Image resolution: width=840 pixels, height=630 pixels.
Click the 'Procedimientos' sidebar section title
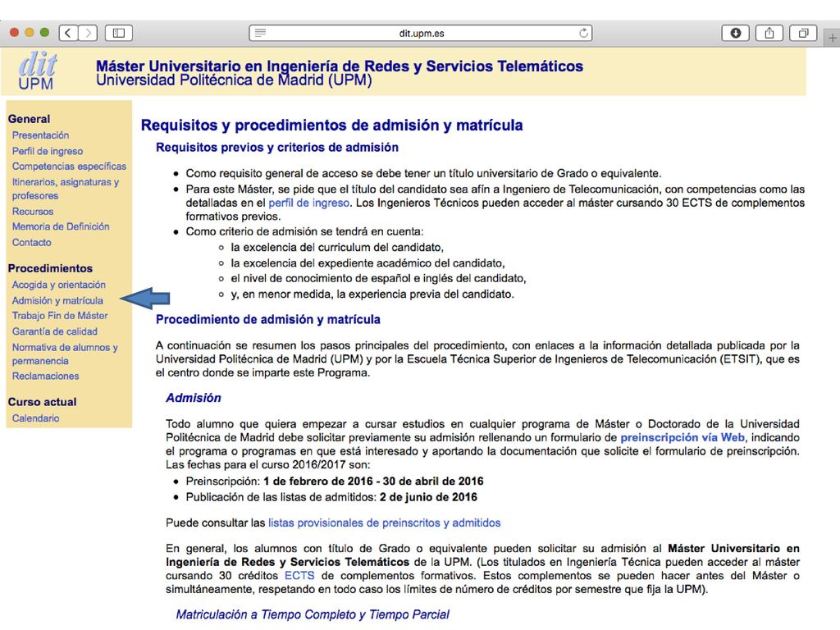pos(50,268)
